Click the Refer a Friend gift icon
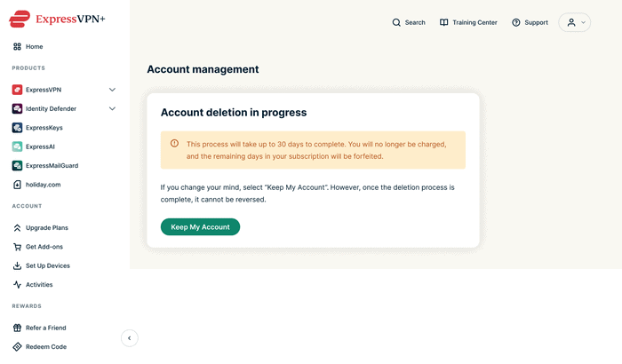622x364 pixels. point(17,328)
